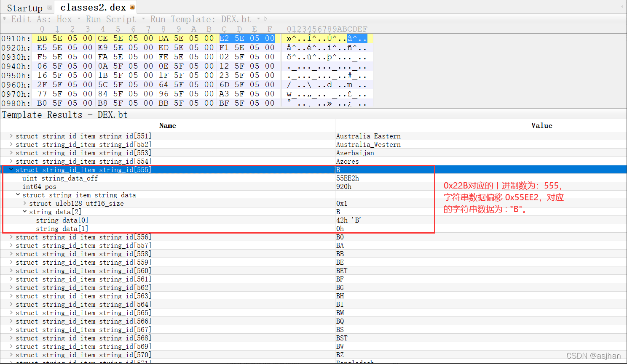The height and width of the screenshot is (364, 627).
Task: Expand string_id[560] struct row
Action: [11, 271]
